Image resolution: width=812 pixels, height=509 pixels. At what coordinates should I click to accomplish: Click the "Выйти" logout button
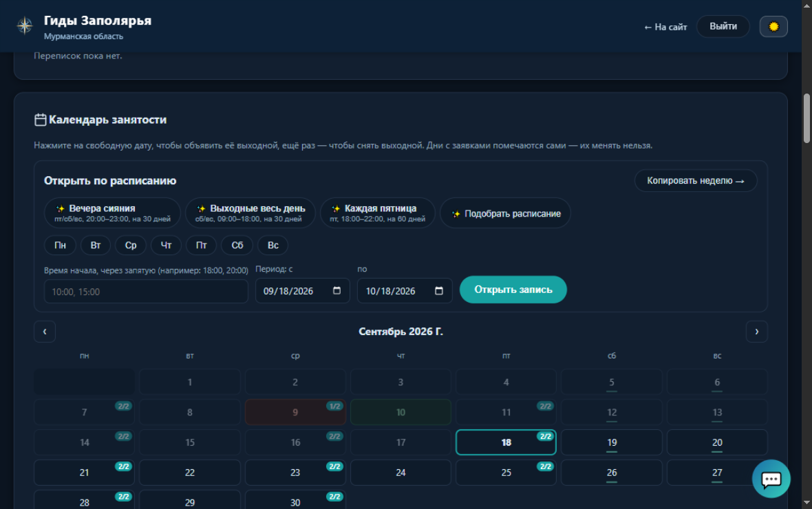(723, 26)
